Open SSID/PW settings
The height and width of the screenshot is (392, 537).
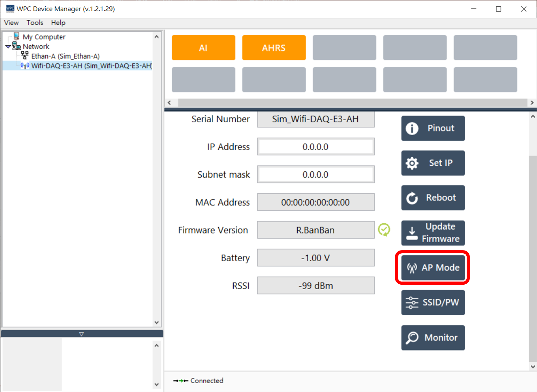tap(433, 302)
